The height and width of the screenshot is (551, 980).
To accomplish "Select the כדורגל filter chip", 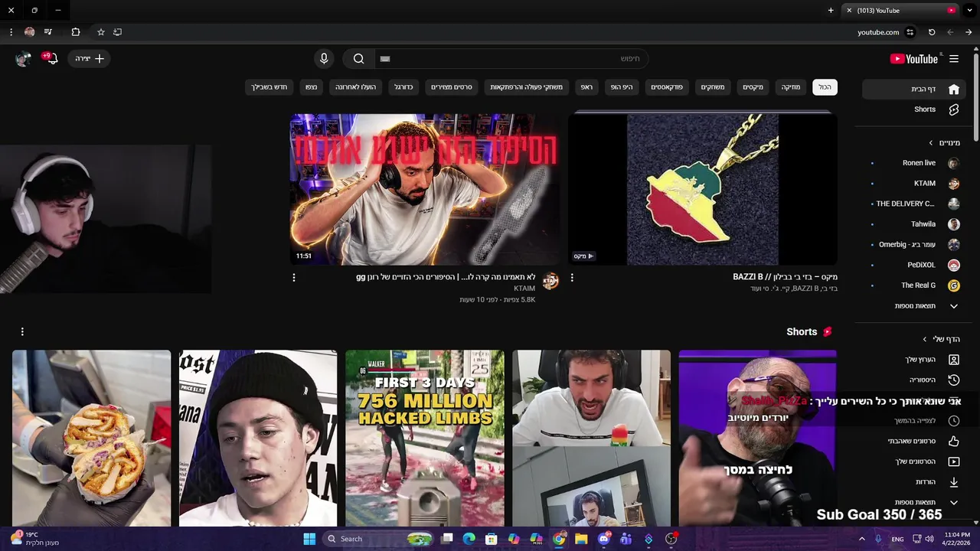I will pos(403,87).
